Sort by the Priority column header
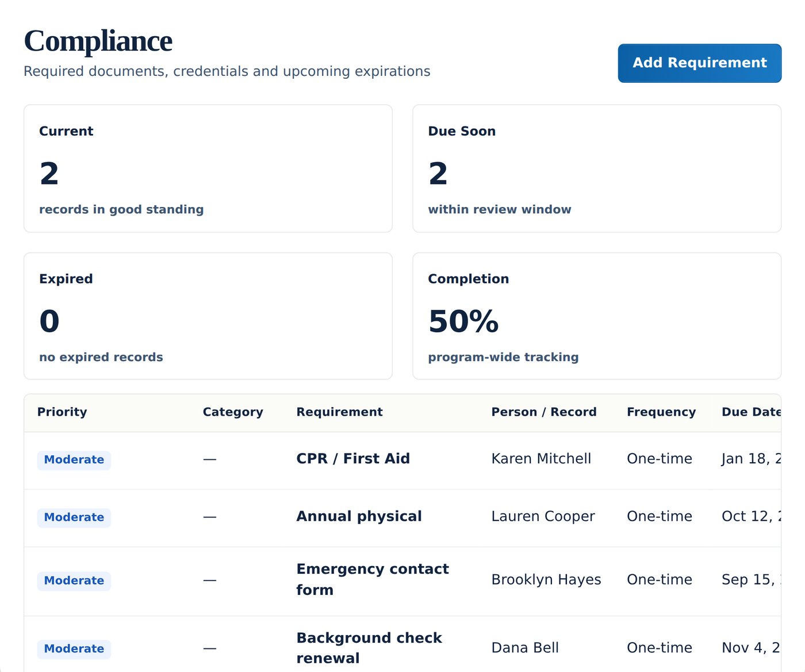Image resolution: width=805 pixels, height=672 pixels. [x=62, y=412]
